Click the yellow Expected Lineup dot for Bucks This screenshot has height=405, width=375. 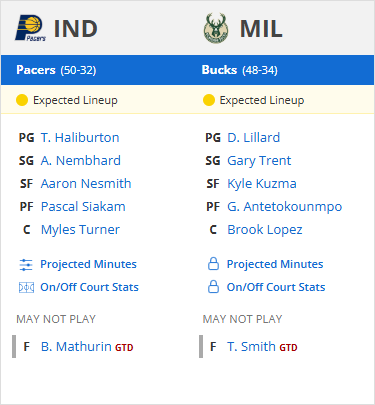click(209, 100)
